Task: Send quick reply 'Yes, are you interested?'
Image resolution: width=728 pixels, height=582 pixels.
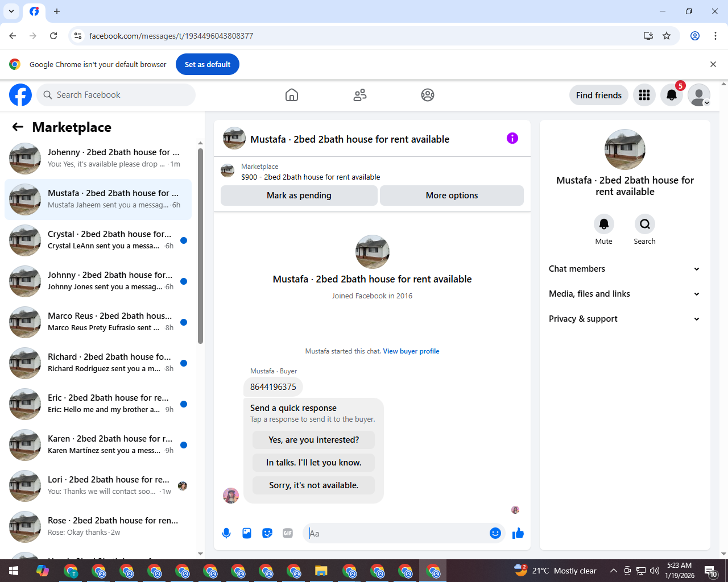Action: (313, 440)
